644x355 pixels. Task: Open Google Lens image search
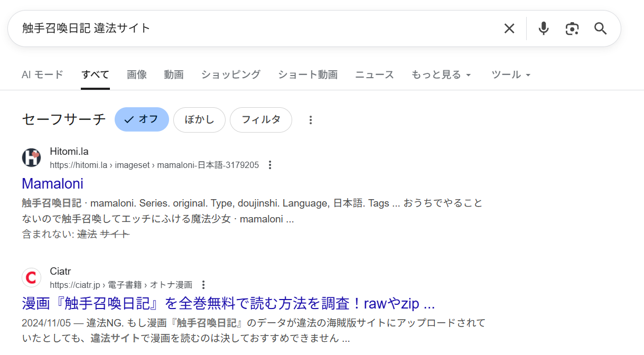[572, 29]
